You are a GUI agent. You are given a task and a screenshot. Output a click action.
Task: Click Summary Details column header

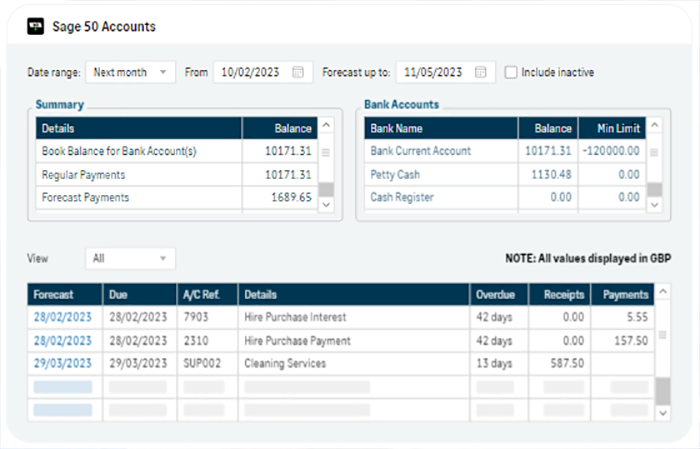[x=139, y=129]
